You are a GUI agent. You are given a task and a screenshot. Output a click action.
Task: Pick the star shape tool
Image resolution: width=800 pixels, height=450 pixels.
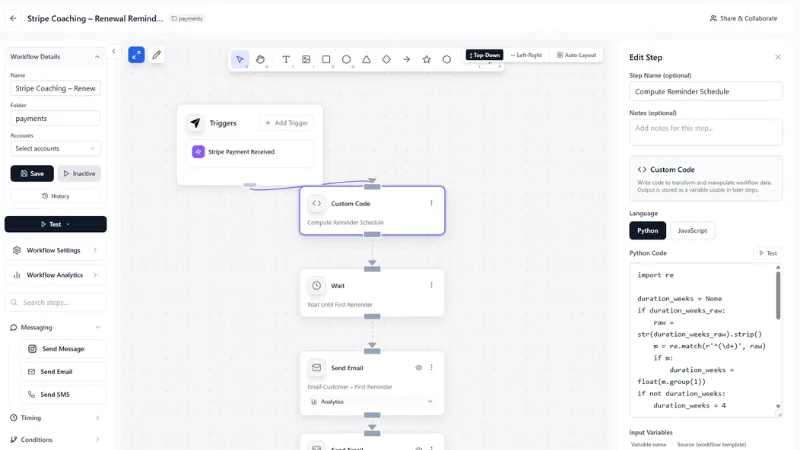pyautogui.click(x=427, y=59)
